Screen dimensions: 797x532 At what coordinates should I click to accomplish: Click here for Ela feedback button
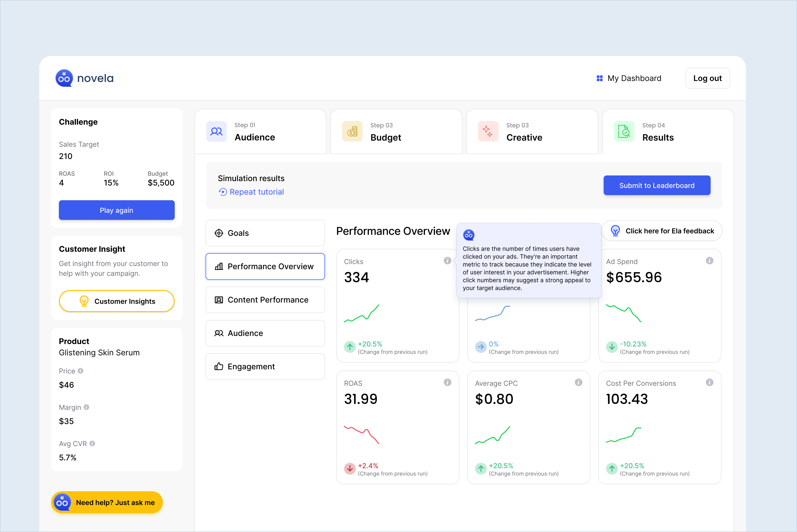[662, 231]
